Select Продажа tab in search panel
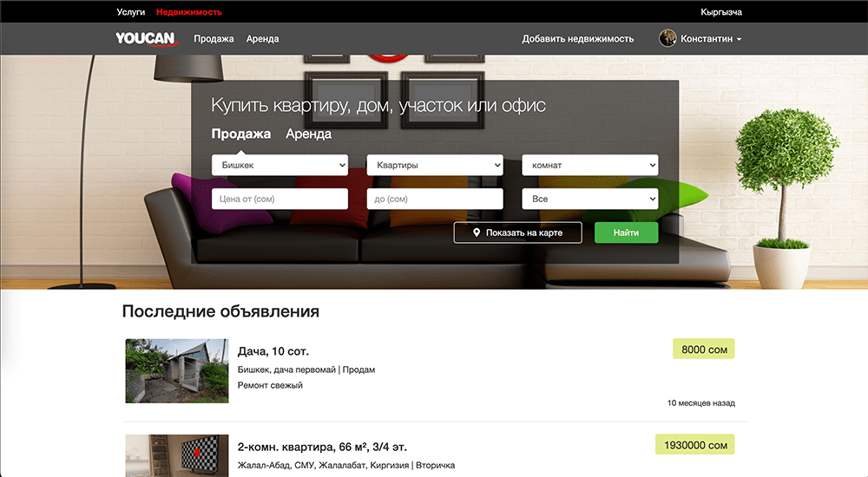Viewport: 868px width, 477px height. [241, 134]
